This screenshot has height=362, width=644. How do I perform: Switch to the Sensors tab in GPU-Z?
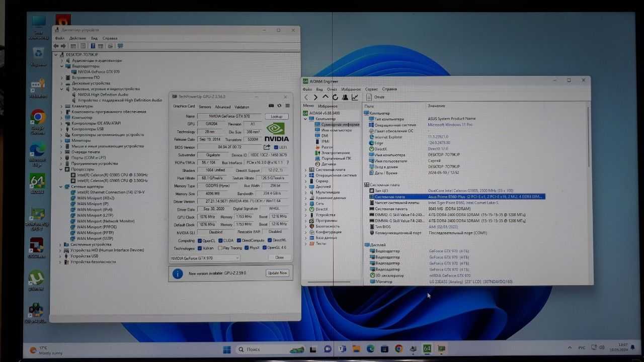pos(205,107)
